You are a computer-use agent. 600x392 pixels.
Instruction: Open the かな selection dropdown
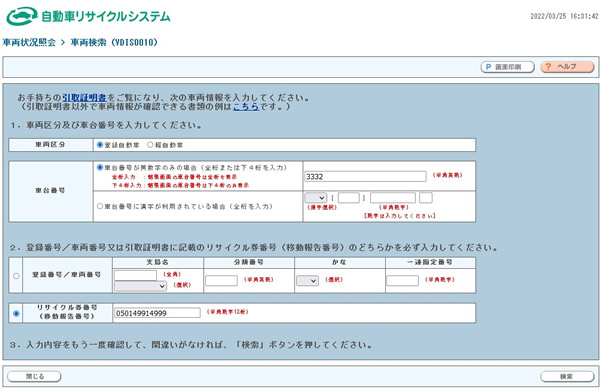307,281
